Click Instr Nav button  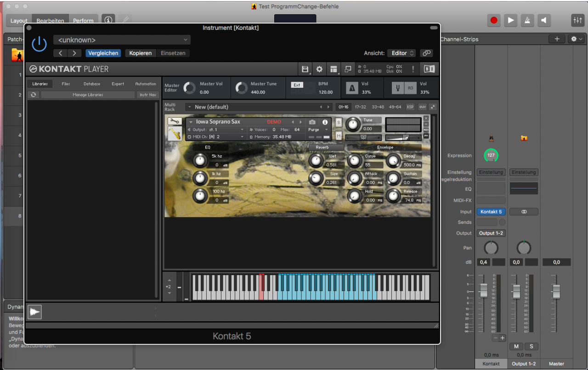[x=147, y=95]
